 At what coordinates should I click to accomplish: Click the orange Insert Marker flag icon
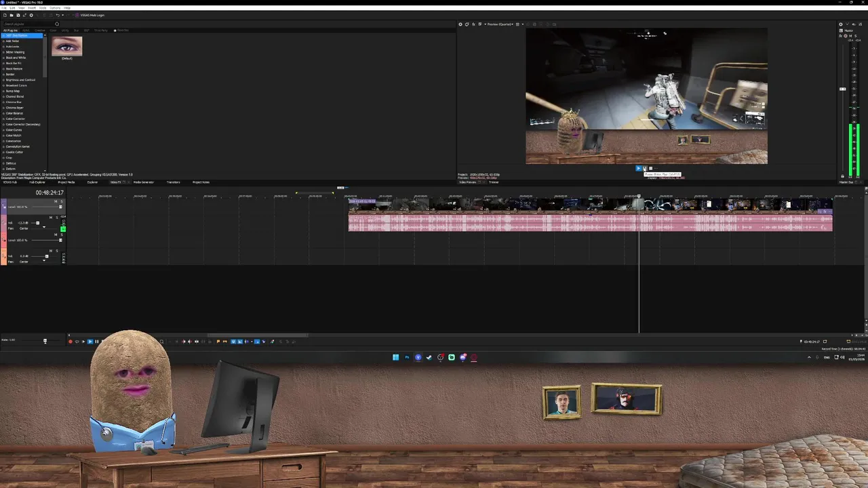coord(218,342)
